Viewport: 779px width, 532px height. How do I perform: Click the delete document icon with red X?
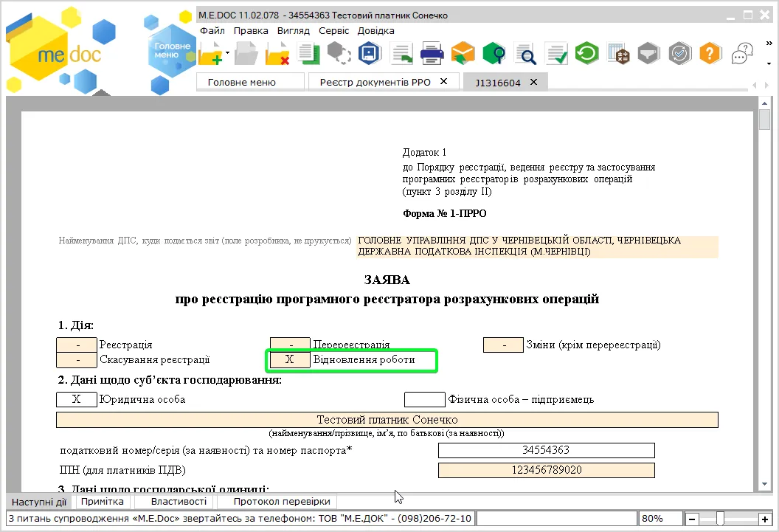[277, 53]
